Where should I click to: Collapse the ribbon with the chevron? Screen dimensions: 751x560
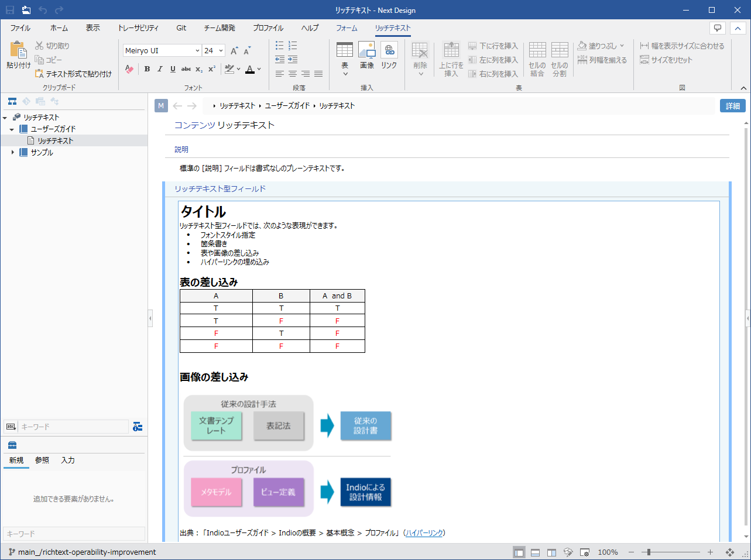click(x=743, y=88)
